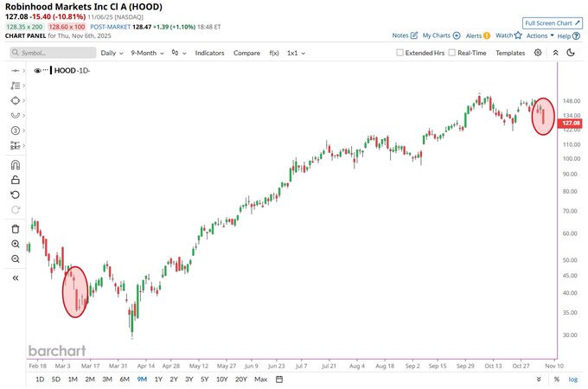Select the trend line drawing tool
This screenshot has height=389, width=588.
tap(15, 86)
